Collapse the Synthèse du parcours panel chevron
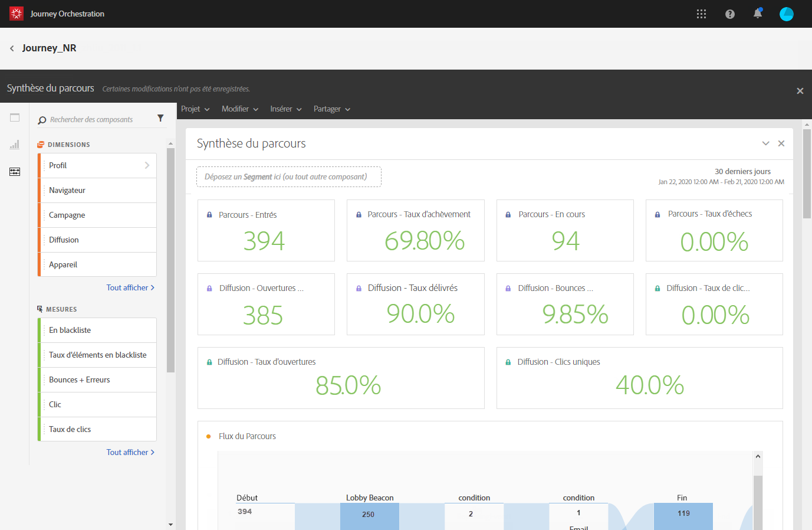 [x=765, y=143]
